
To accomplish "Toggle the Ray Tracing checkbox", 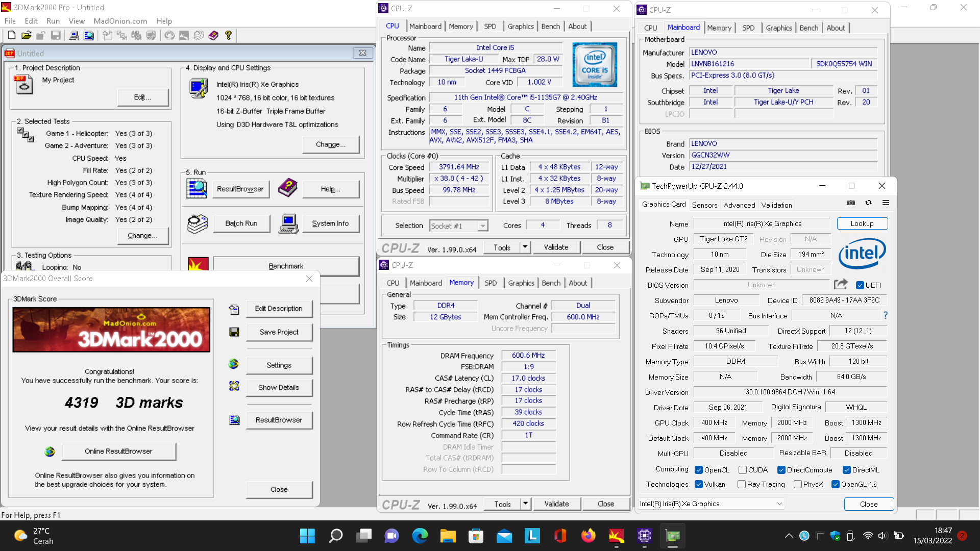I will pos(742,484).
